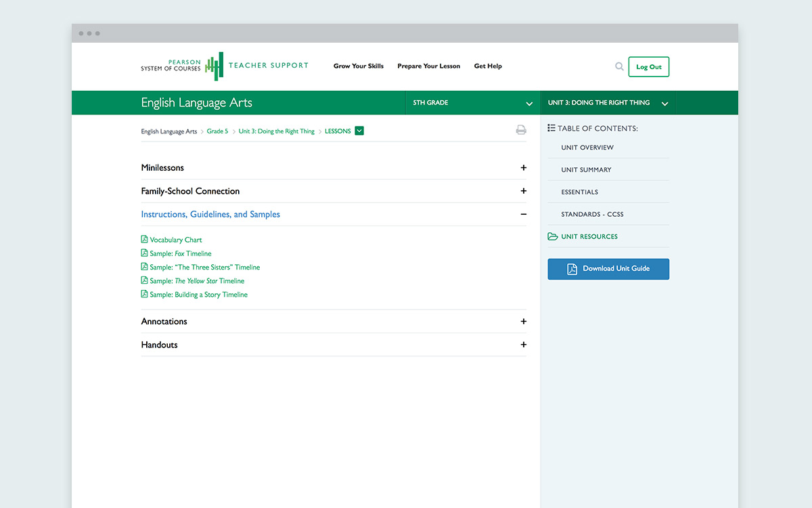Click the search magnifier icon

[x=619, y=66]
